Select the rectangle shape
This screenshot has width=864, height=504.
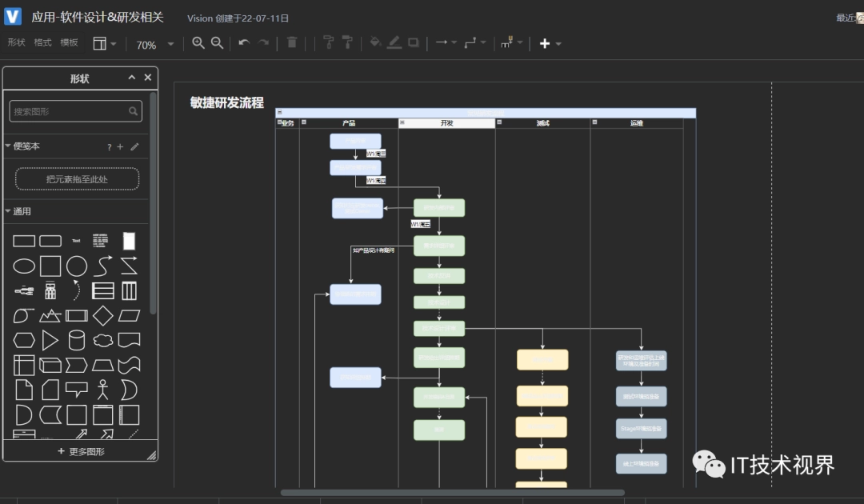click(24, 241)
